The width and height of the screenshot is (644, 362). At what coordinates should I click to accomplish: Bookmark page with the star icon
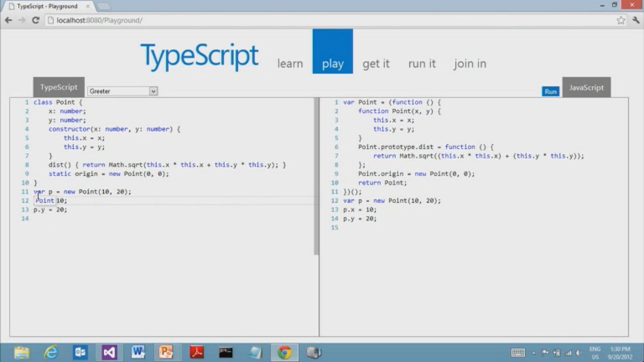point(621,20)
